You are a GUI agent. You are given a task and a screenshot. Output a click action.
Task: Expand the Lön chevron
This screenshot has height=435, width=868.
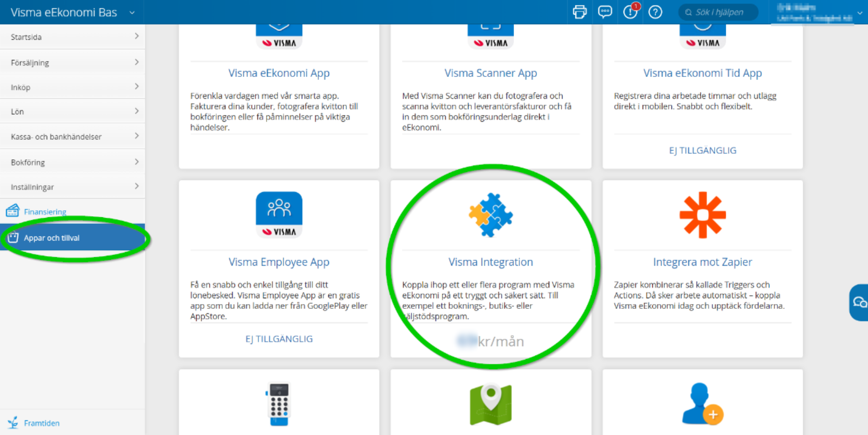[x=137, y=111]
